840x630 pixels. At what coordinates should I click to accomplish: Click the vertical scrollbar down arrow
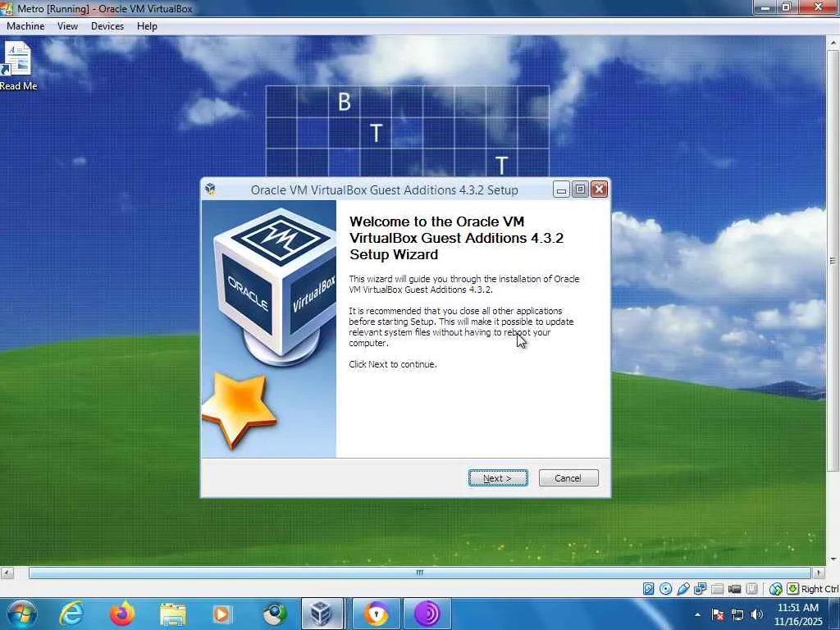(833, 559)
